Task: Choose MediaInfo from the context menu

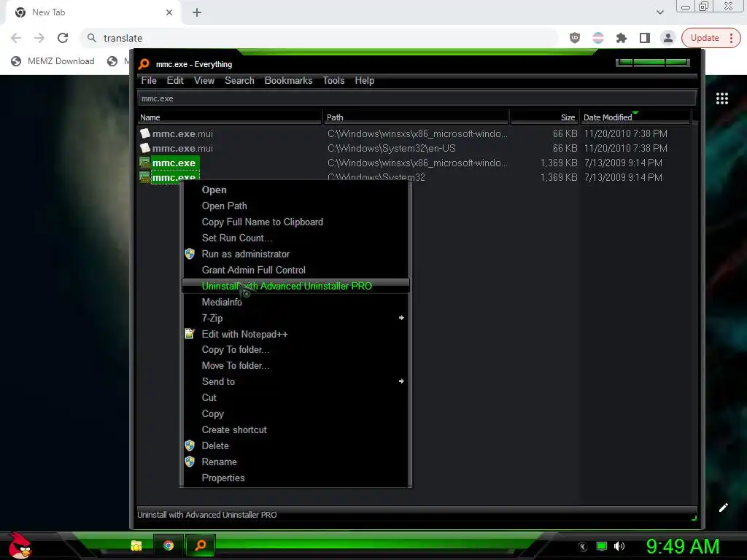Action: [x=295, y=302]
